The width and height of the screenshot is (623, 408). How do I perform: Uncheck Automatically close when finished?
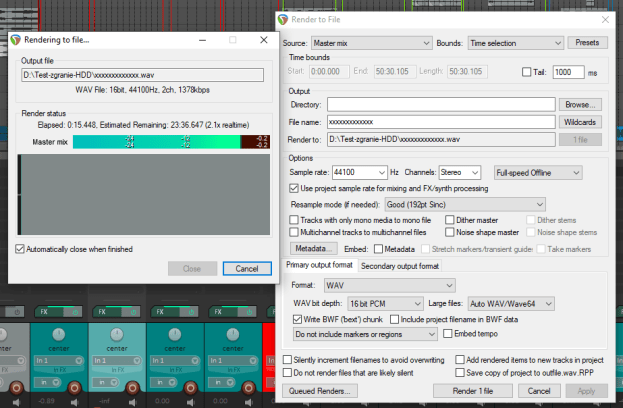point(21,248)
